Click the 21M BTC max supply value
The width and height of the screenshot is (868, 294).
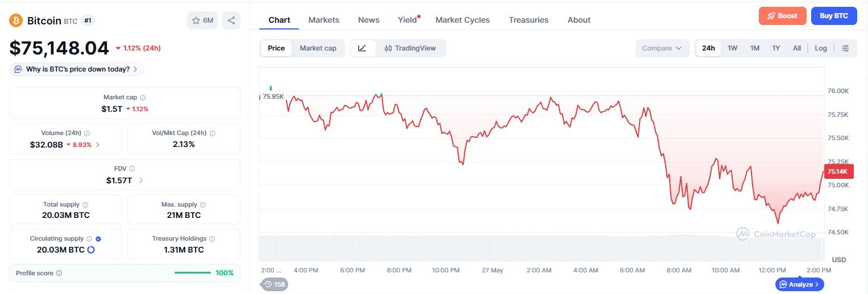(x=184, y=216)
